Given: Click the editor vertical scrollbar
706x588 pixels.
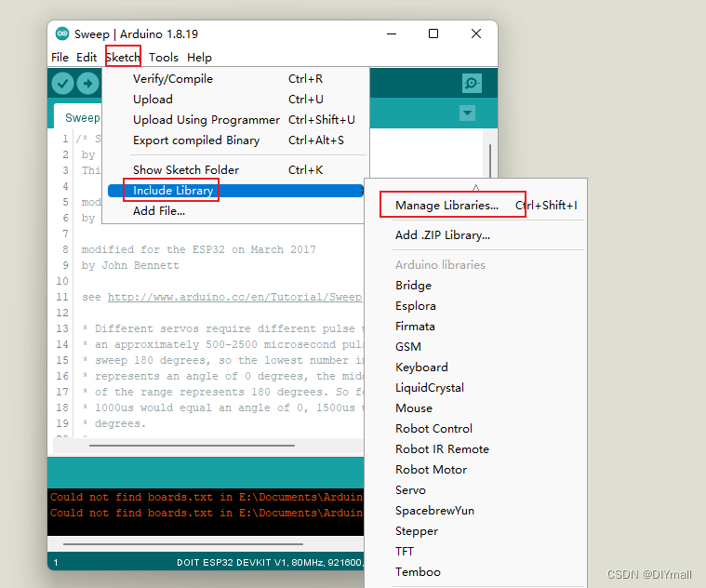Looking at the screenshot, I should pos(490,160).
